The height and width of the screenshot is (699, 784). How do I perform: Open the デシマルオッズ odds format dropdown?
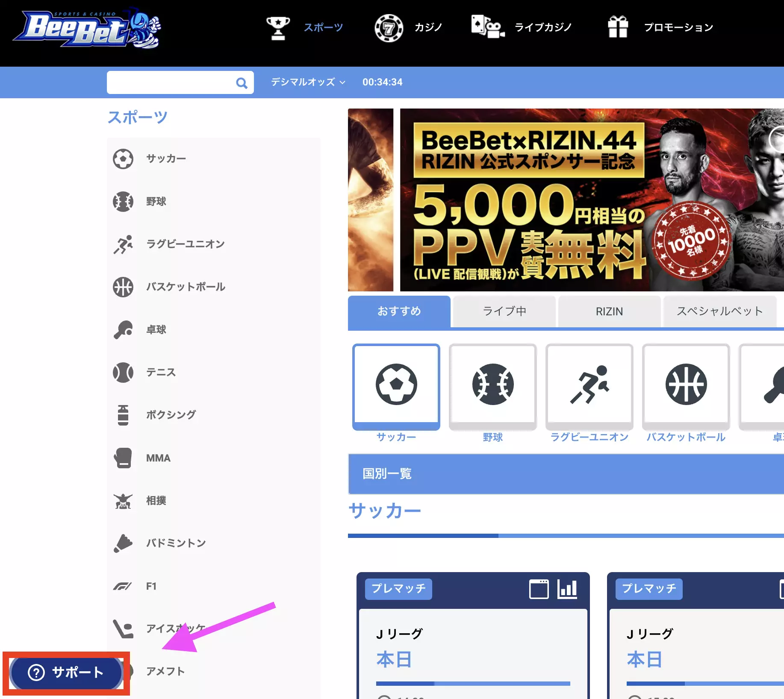pos(308,82)
